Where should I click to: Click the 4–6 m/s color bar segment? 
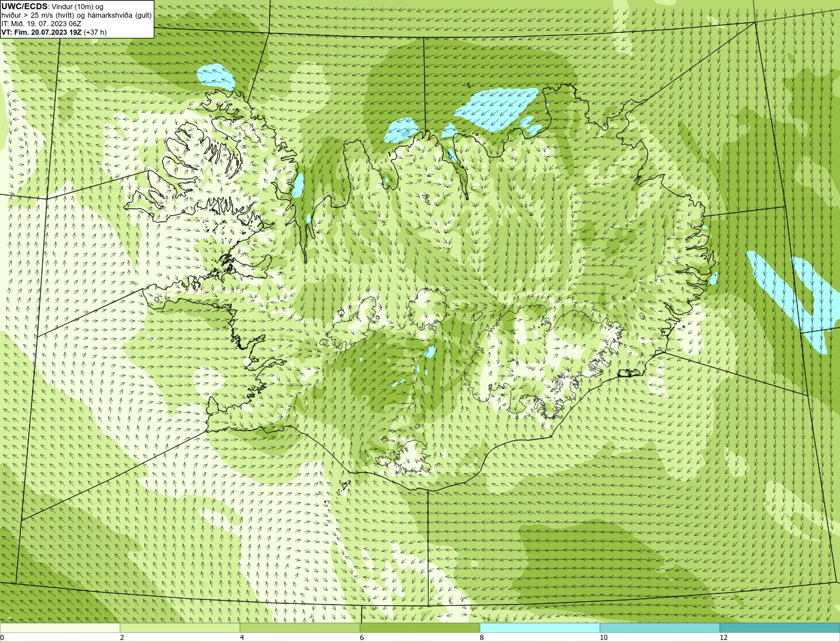coord(300,628)
